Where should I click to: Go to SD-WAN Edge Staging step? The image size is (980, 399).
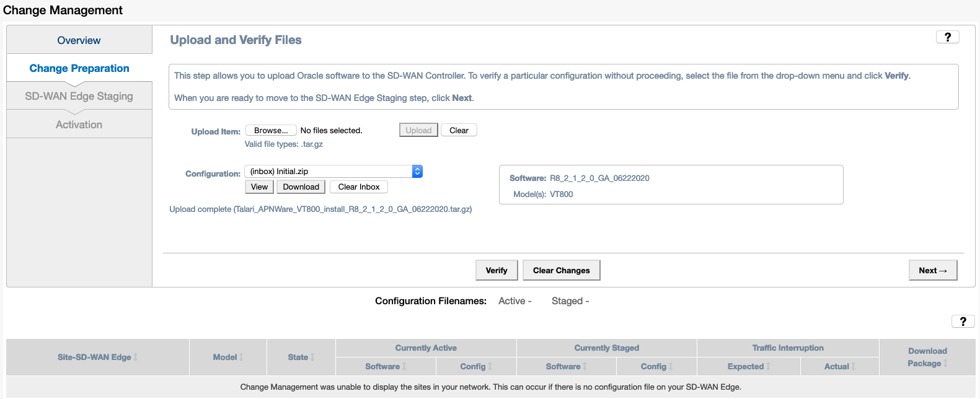(x=79, y=96)
